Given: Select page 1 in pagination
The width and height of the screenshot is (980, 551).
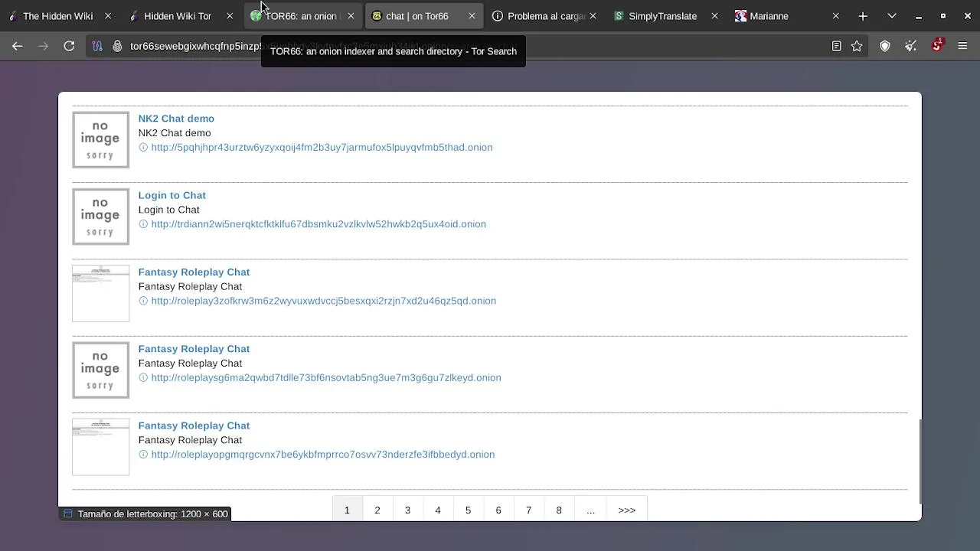Looking at the screenshot, I should [347, 510].
